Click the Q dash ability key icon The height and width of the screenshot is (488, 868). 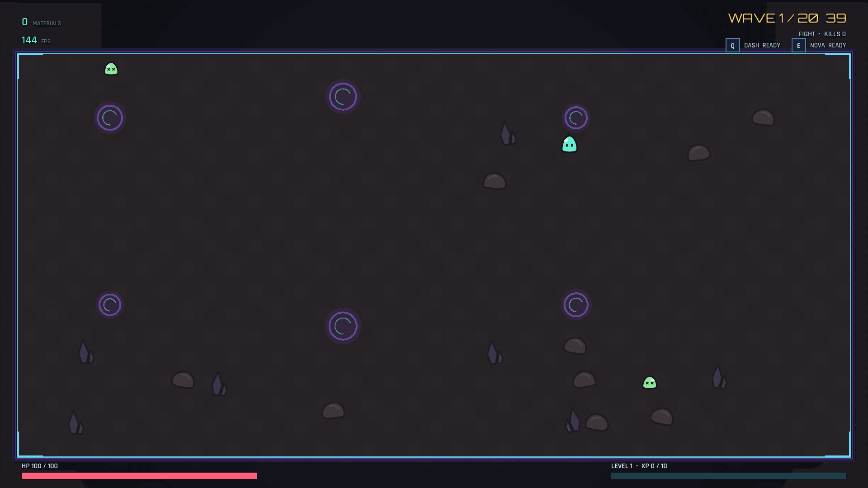point(732,45)
